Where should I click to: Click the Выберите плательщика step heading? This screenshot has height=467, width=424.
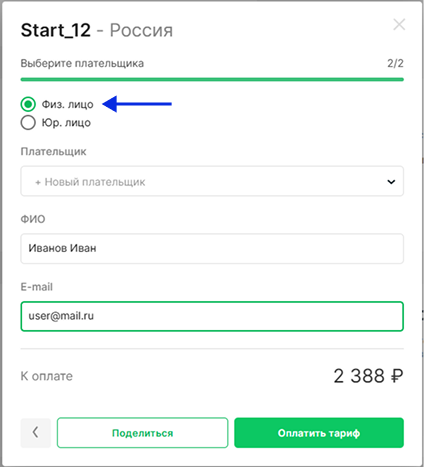[82, 63]
